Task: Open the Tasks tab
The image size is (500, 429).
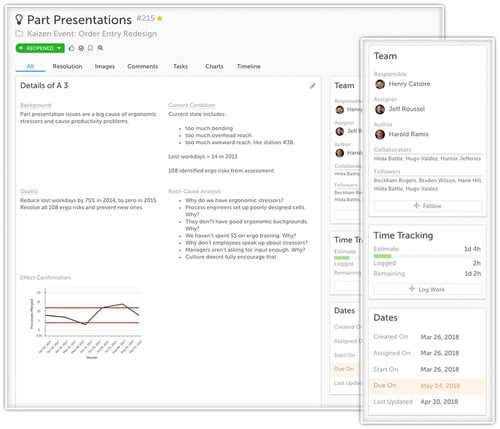Action: click(180, 66)
